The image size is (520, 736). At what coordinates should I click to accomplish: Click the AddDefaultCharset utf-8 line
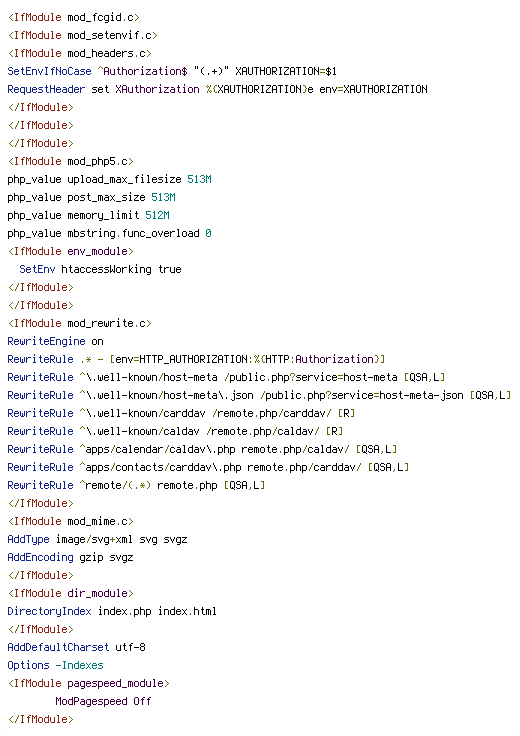point(76,647)
